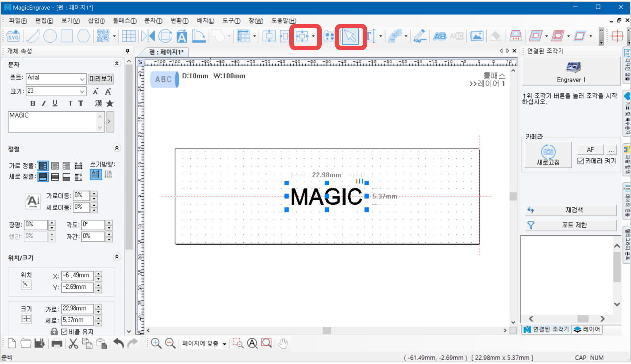631x364 pixels.
Task: Open the QR code tool dropdown arrow
Action: click(x=115, y=36)
